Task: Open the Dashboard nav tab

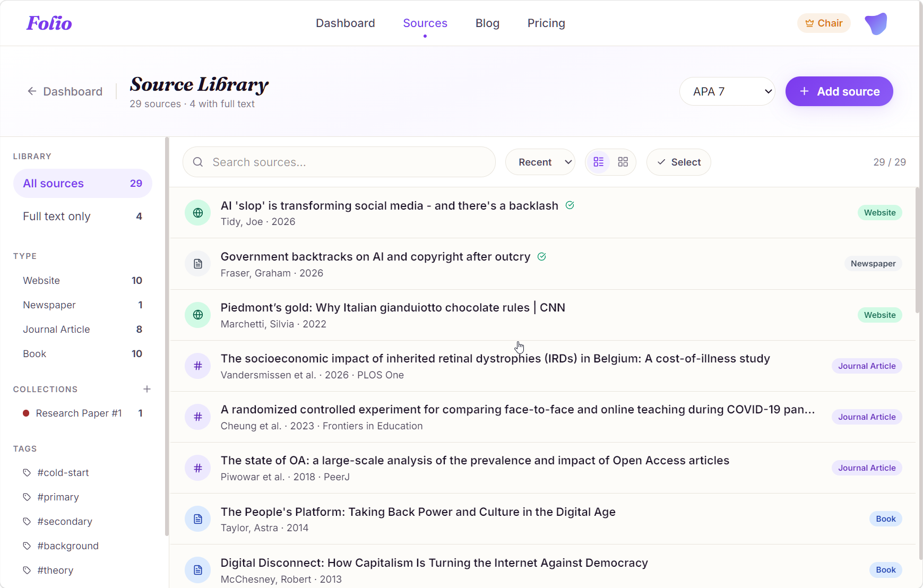Action: [x=346, y=23]
